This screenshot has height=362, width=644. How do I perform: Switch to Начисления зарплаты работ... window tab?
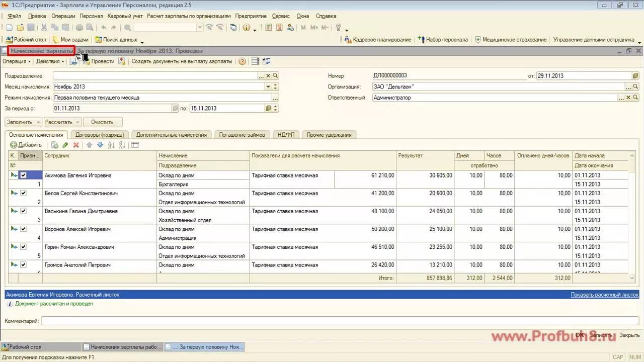click(x=123, y=347)
